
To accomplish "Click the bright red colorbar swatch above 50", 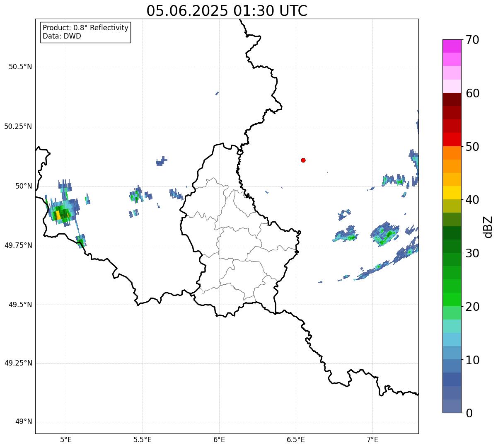I will point(452,139).
